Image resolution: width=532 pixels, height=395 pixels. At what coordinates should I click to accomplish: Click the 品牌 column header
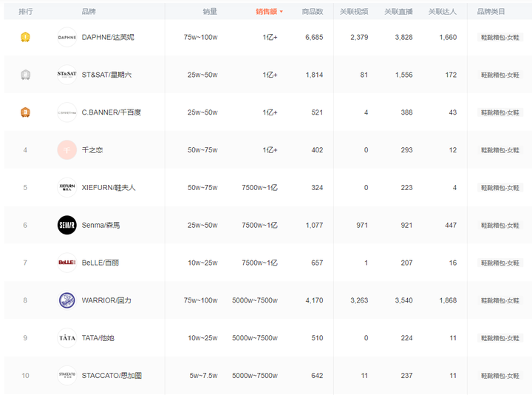coord(89,12)
